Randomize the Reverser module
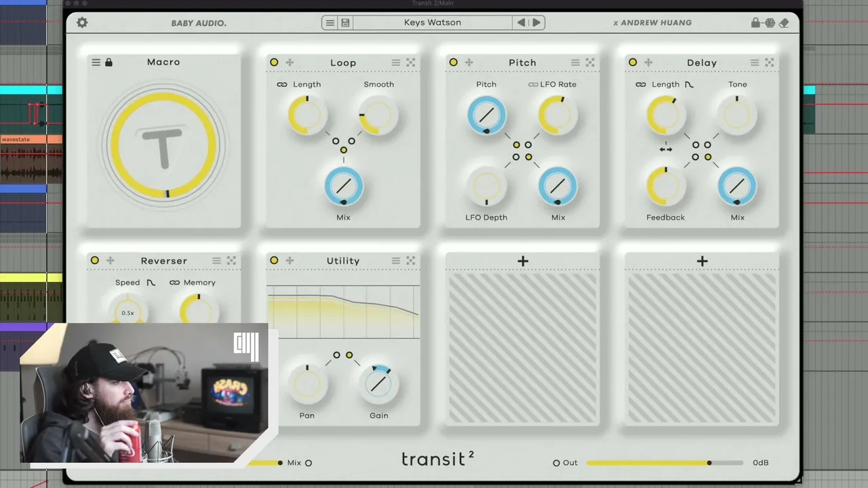Screen dimensions: 868x488 point(231,260)
